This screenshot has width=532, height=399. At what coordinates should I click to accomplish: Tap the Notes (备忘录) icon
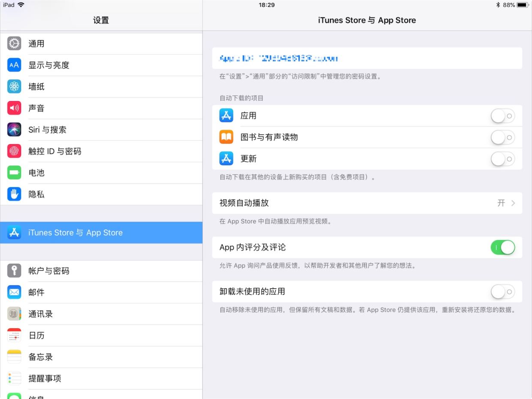coord(14,357)
